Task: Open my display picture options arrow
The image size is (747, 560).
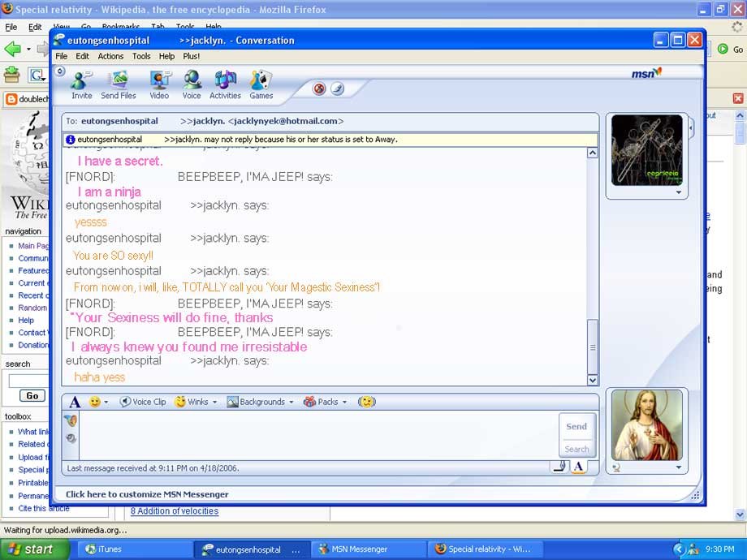Action: [x=679, y=467]
